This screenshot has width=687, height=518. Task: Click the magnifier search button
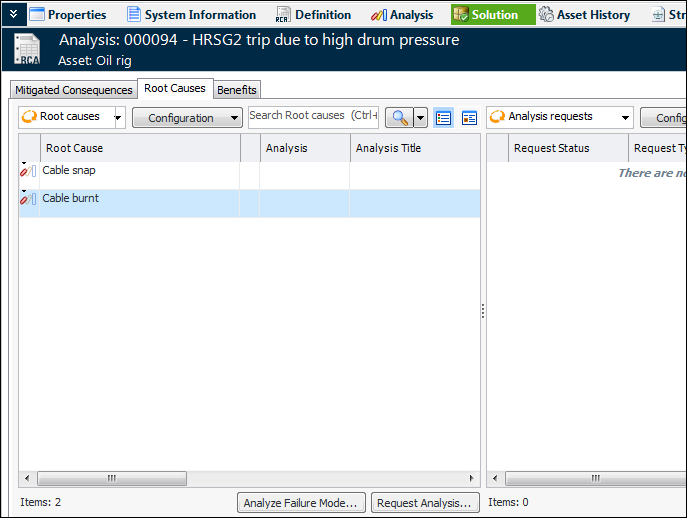pos(399,118)
